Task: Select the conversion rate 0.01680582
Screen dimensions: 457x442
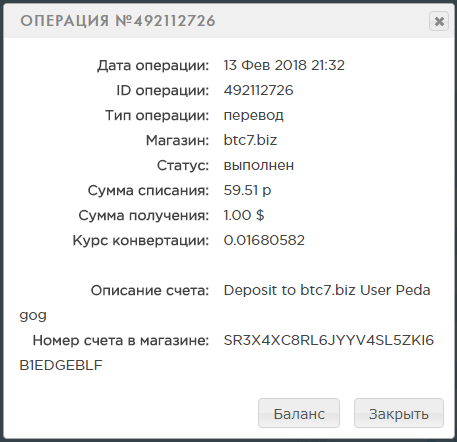Action: (x=264, y=240)
